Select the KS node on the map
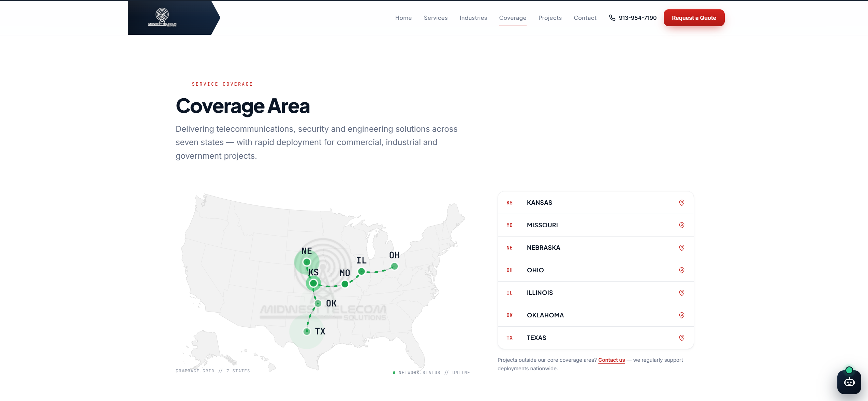Screen dimensions: 868x401 pos(313,283)
